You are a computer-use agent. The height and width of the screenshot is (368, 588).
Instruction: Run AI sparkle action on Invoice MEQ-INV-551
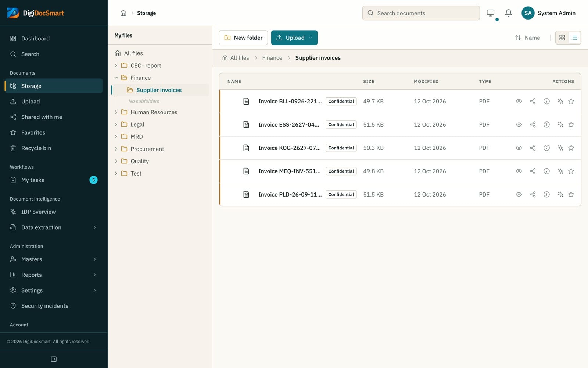point(560,171)
